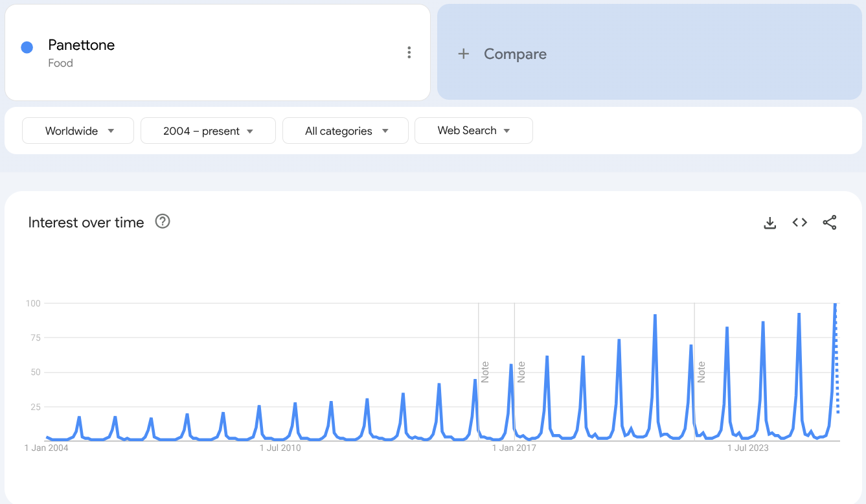Screen dimensions: 866x504
Task: Open the embed code icon
Action: 800,223
